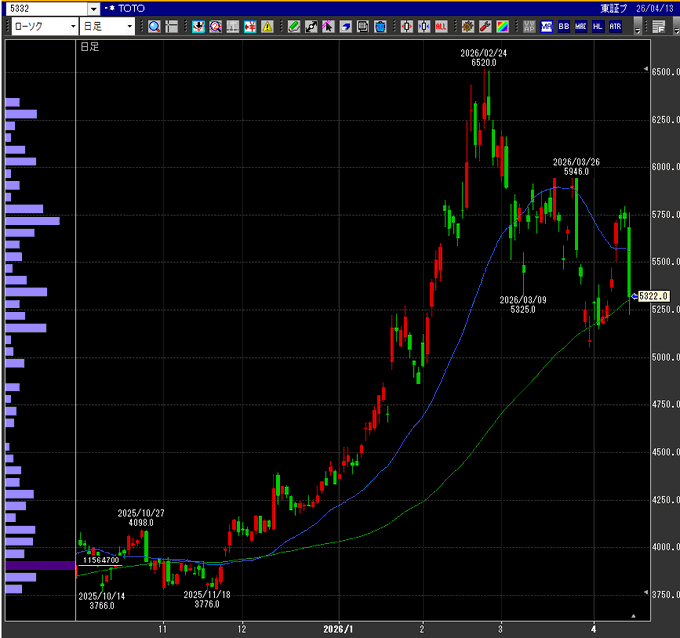Click the volume figure 11564700 label

(x=101, y=560)
